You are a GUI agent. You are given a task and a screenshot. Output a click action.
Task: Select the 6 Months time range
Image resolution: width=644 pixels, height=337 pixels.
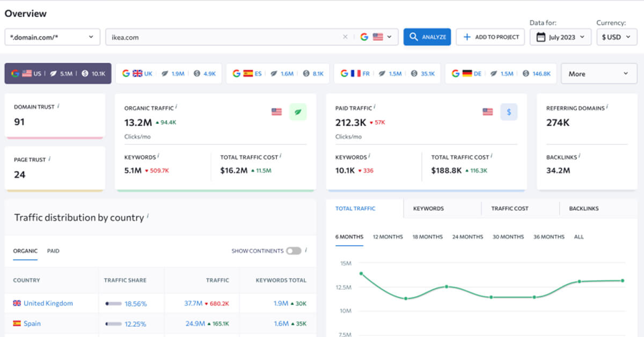(349, 237)
